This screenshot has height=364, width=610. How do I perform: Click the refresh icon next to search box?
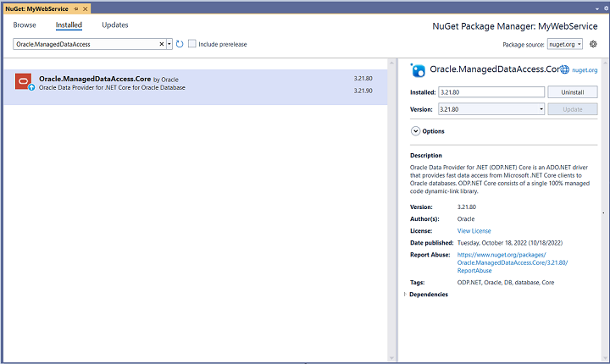[180, 44]
